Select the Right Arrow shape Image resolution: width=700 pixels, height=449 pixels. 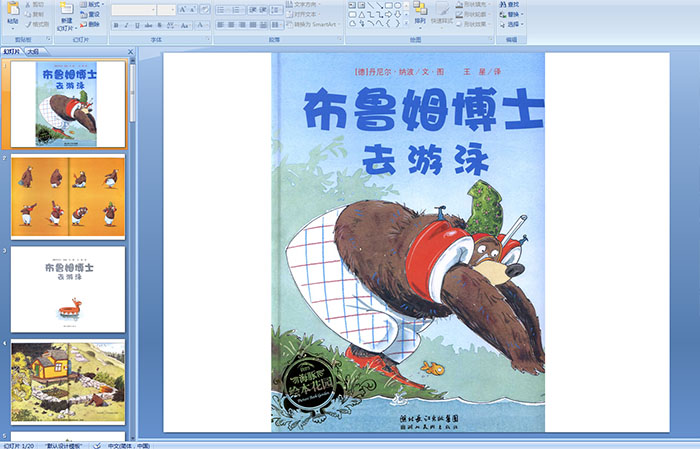coord(389,15)
